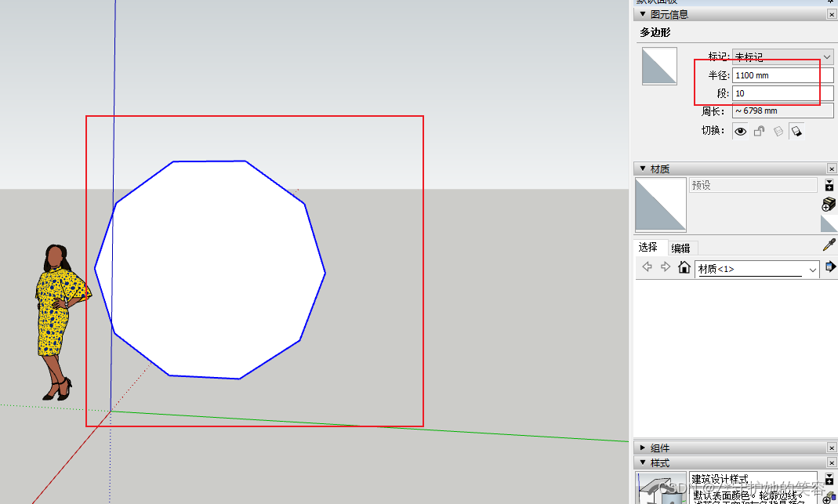Edit the 段 segments field
The width and height of the screenshot is (838, 504).
pyautogui.click(x=782, y=93)
